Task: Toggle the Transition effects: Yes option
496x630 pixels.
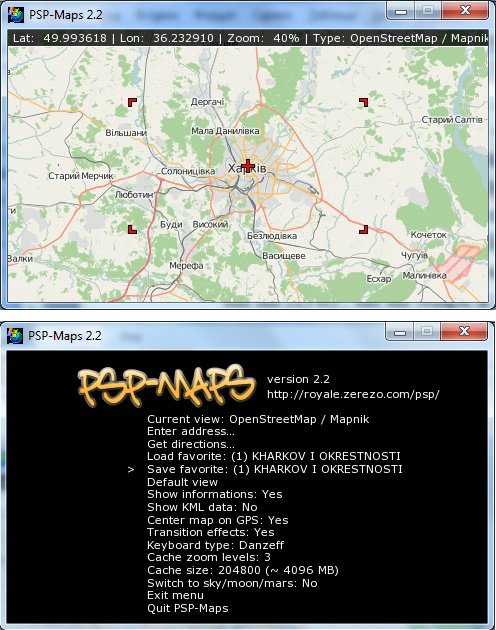Action: (211, 532)
